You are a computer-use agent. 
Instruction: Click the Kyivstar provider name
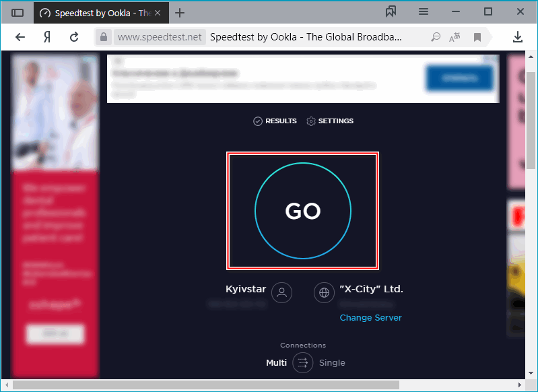(x=246, y=289)
